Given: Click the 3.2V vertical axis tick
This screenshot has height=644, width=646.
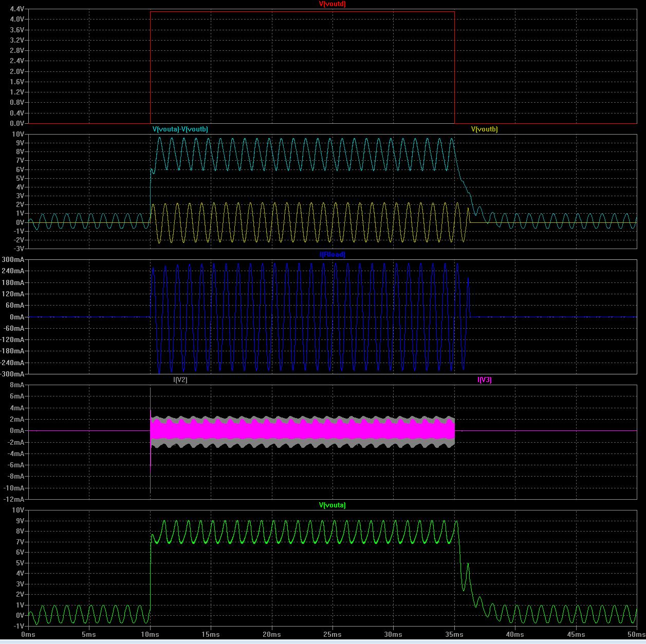Looking at the screenshot, I should (x=16, y=40).
